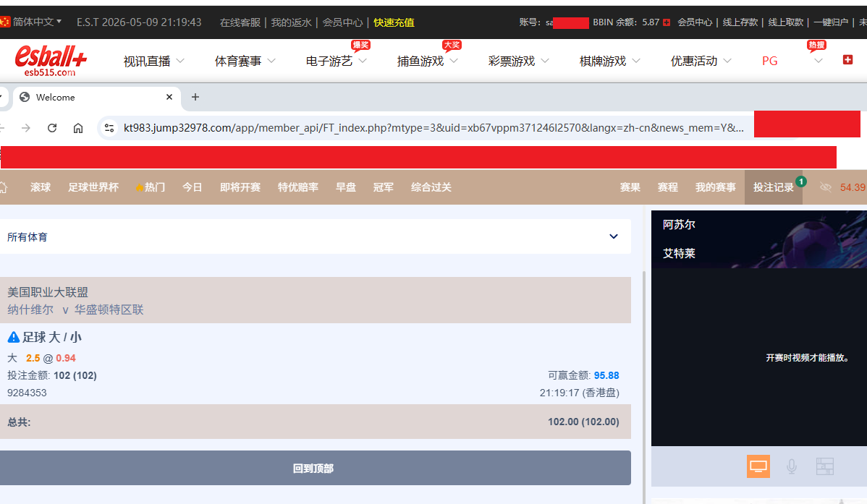The width and height of the screenshot is (867, 504).
Task: Open 会员中心 next to BBIN balance
Action: click(x=695, y=22)
